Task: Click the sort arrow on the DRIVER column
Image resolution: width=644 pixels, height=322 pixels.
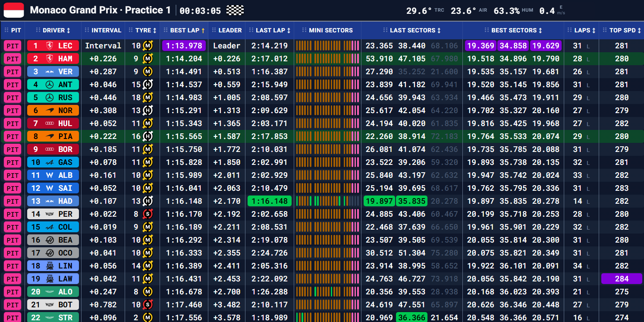Action: click(x=69, y=31)
